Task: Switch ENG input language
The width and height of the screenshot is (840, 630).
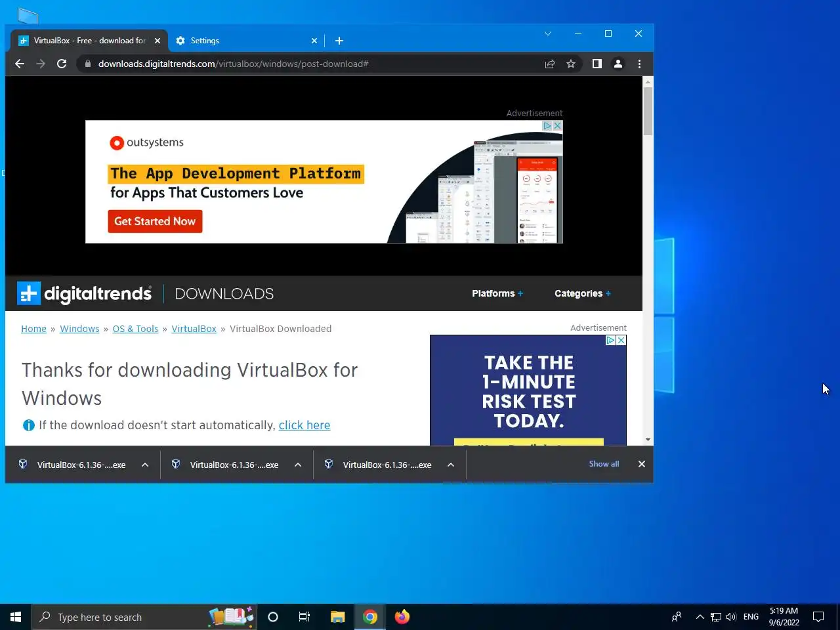Action: coord(751,617)
